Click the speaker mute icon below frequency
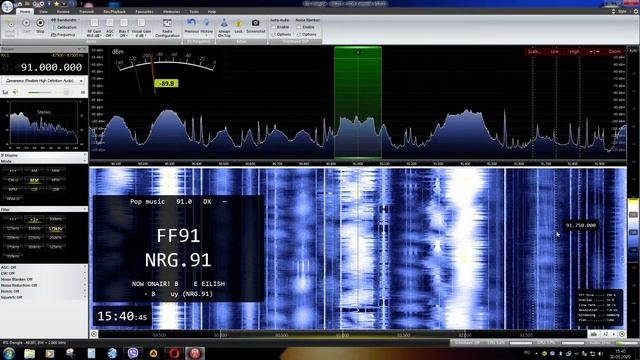This screenshot has height=360, width=640. coord(16,93)
